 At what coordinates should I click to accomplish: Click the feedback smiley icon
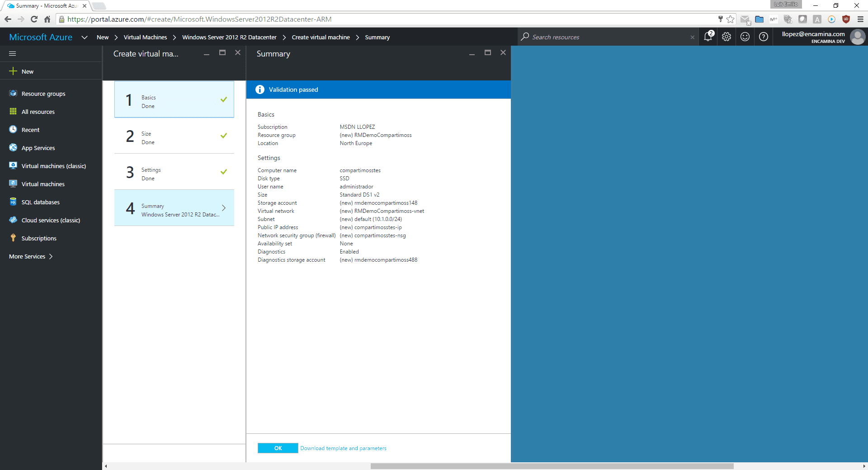[745, 37]
